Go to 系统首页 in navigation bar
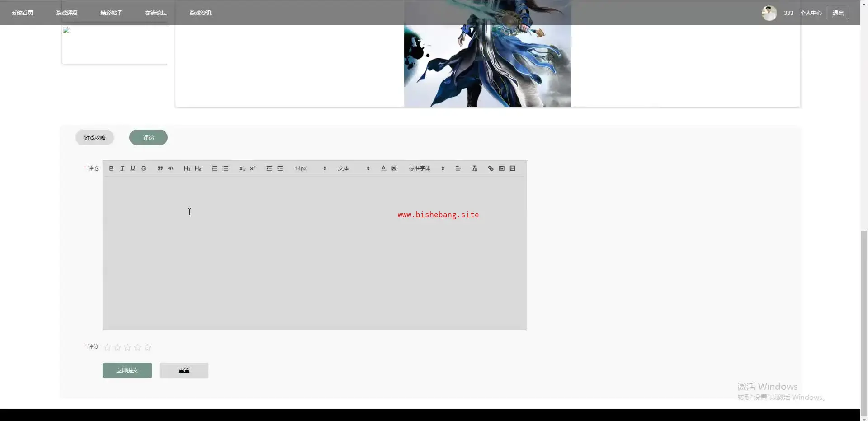 pyautogui.click(x=22, y=13)
